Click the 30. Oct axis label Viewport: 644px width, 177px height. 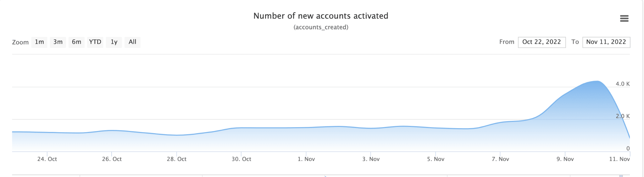[x=241, y=159]
